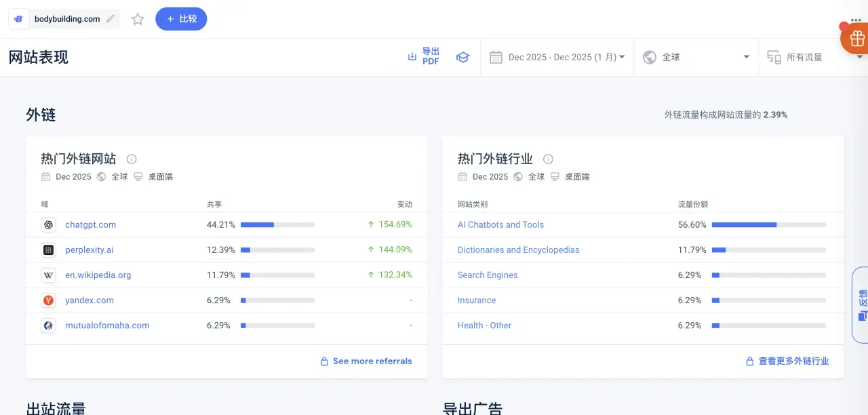Click the 11.79% share for en.wikipedia.org
Screen dimensions: 868x415
coord(221,275)
